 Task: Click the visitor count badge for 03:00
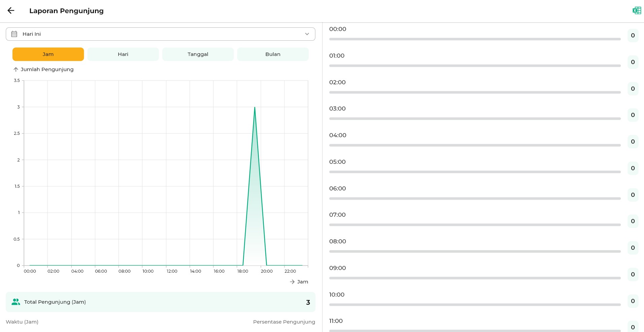tap(633, 115)
